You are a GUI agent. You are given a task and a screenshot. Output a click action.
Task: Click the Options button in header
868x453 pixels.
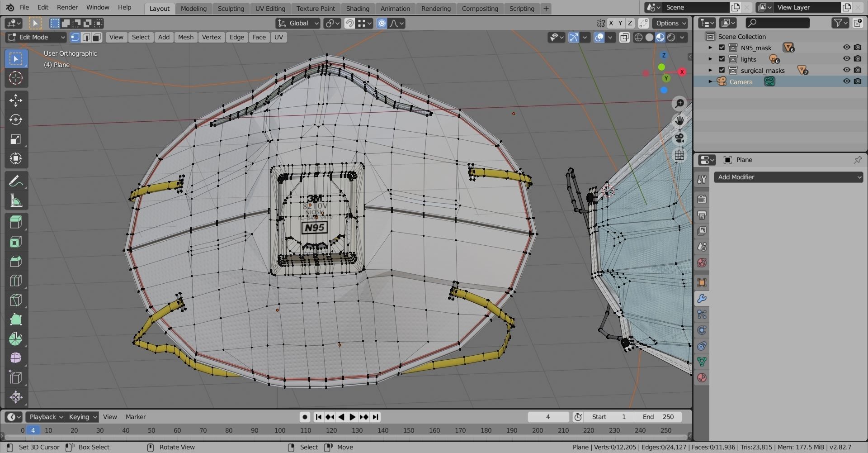[x=671, y=23]
